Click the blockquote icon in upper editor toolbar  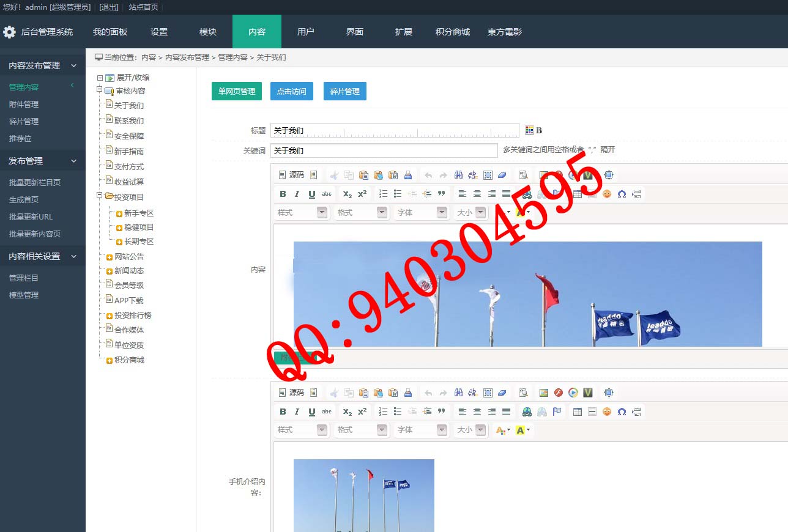(x=442, y=194)
